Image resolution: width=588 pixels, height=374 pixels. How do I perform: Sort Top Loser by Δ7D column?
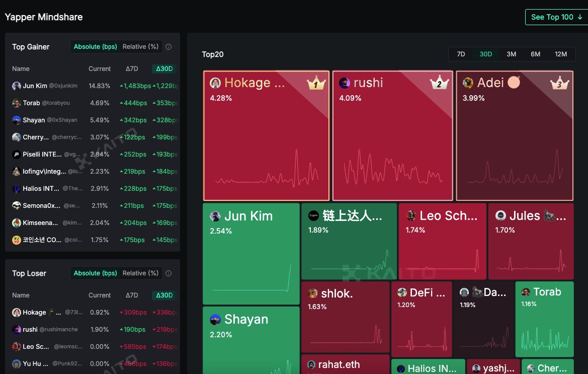pyautogui.click(x=132, y=295)
